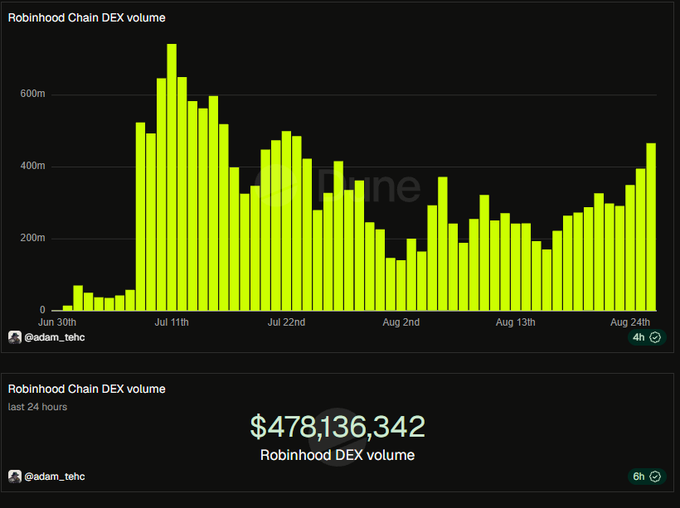
Task: Click the 600m y-axis label
Action: pyautogui.click(x=33, y=94)
